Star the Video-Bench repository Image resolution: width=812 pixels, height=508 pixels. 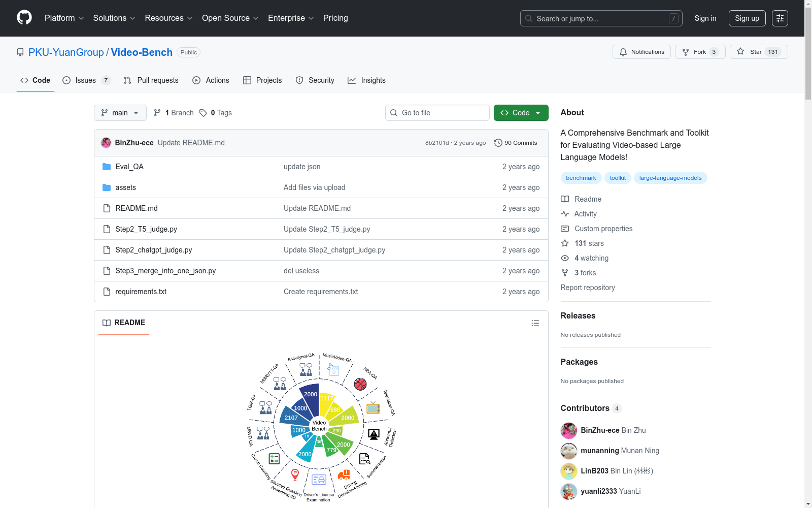759,52
